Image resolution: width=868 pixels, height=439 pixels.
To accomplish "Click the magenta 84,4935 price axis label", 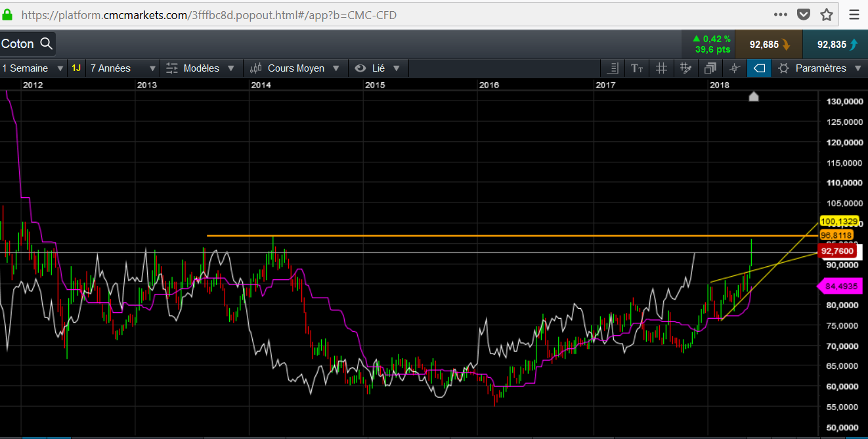I will point(840,286).
